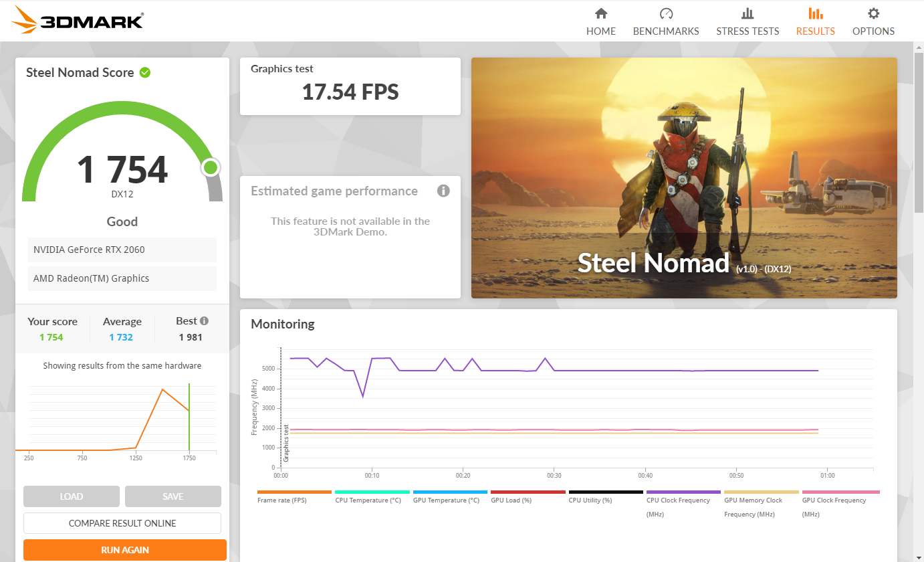Toggle GPU Load (%) legend series

click(528, 496)
